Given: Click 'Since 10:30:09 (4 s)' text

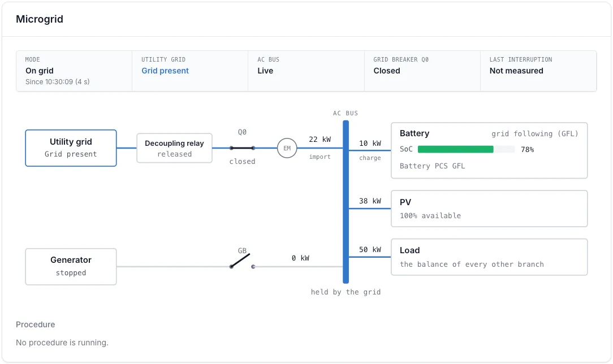Looking at the screenshot, I should tap(58, 81).
